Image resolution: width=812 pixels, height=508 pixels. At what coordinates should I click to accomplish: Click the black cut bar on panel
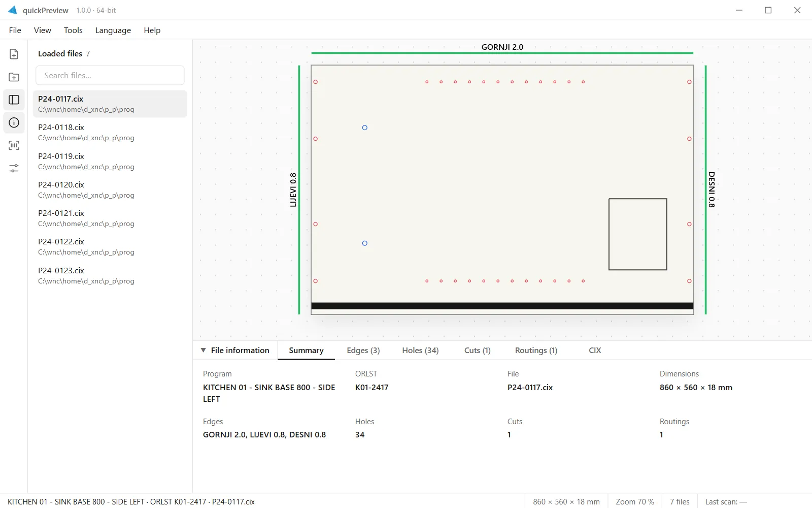click(x=502, y=306)
